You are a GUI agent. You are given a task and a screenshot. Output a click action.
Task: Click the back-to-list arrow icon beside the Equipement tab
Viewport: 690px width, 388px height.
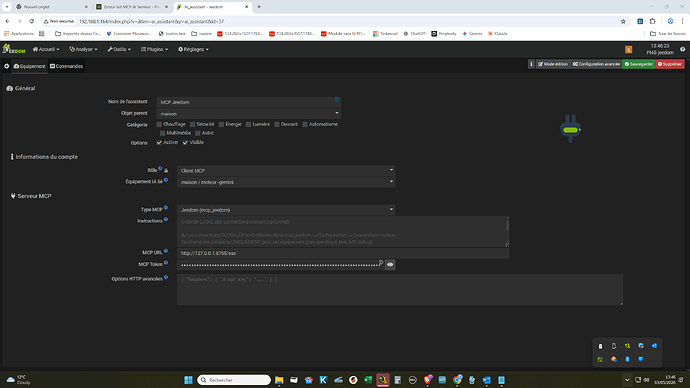pos(7,66)
